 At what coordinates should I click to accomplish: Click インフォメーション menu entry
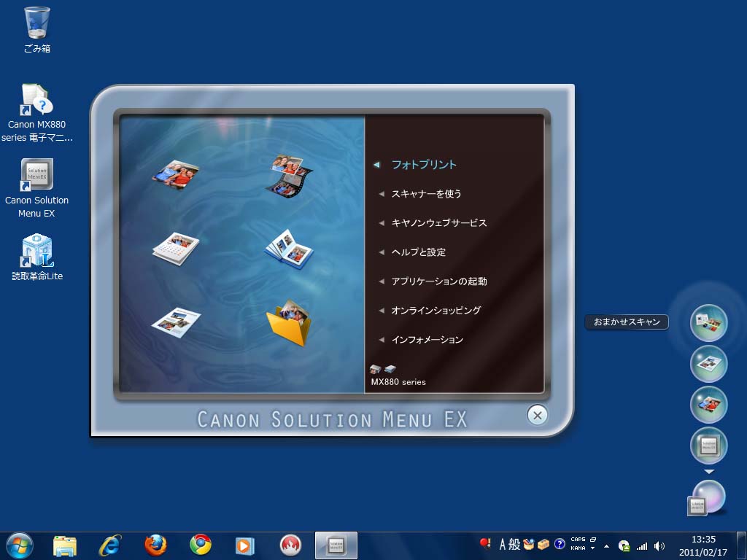[427, 340]
